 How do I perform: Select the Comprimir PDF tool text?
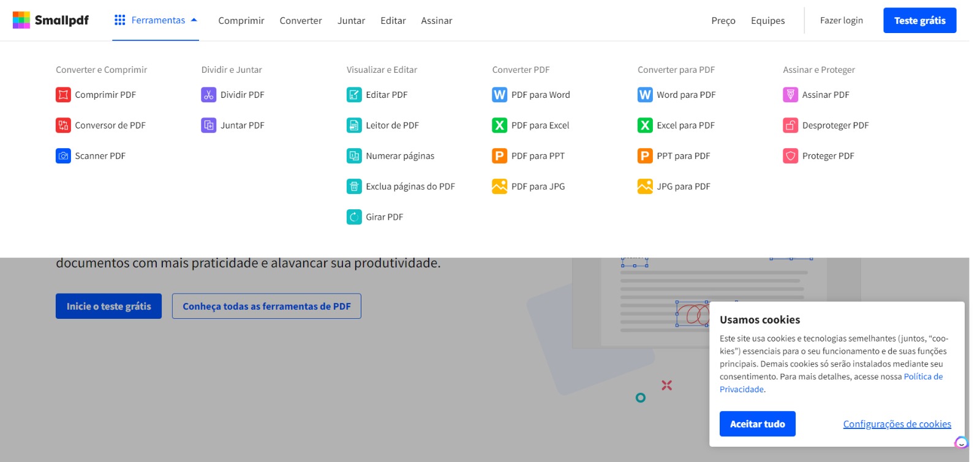[105, 95]
